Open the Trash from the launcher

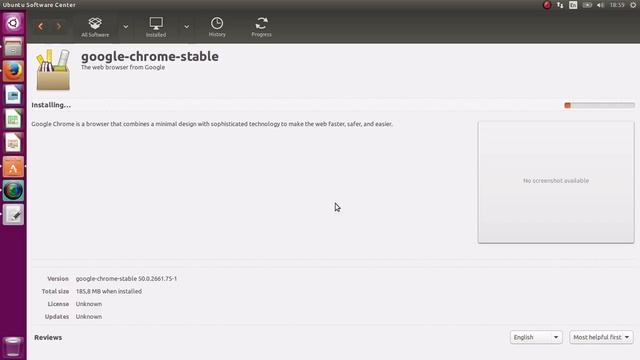pyautogui.click(x=13, y=347)
